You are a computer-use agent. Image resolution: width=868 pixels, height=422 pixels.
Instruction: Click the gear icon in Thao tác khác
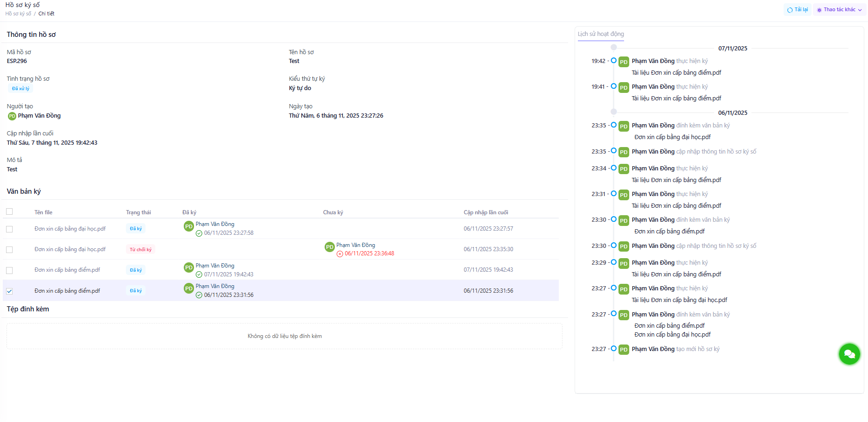tap(819, 10)
